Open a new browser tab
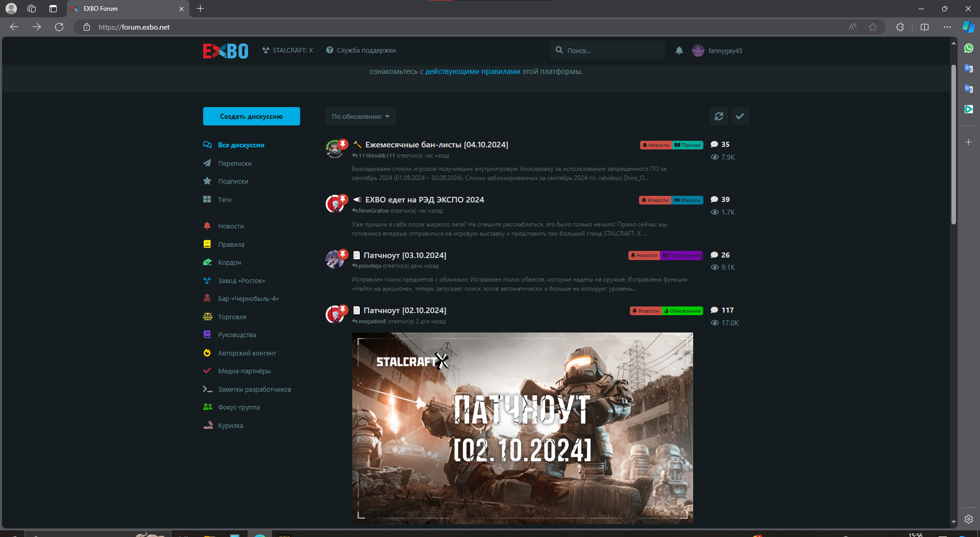Viewport: 980px width, 537px height. 200,9
